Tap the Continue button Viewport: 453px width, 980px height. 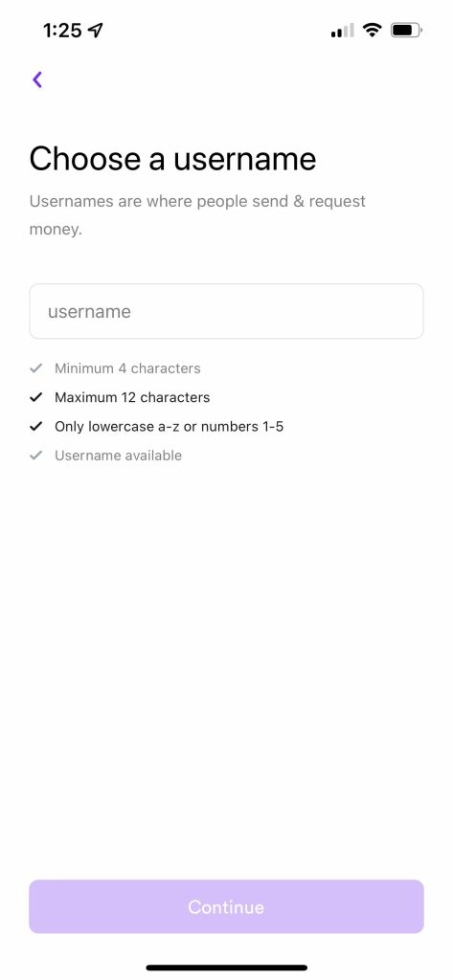tap(226, 906)
